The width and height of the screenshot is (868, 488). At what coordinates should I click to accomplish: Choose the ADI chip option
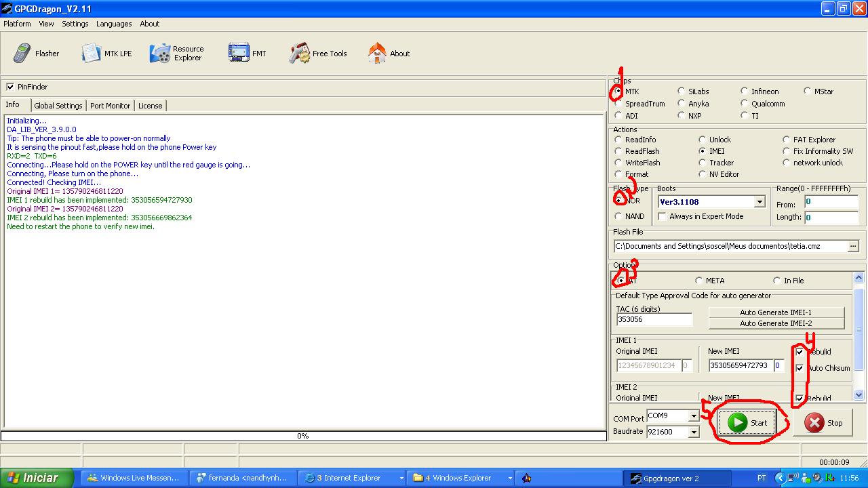pos(618,116)
